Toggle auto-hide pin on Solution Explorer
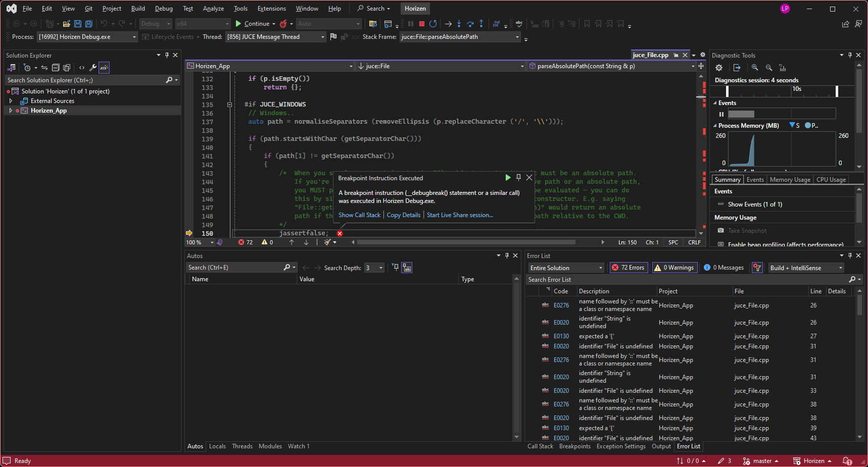 (x=167, y=55)
